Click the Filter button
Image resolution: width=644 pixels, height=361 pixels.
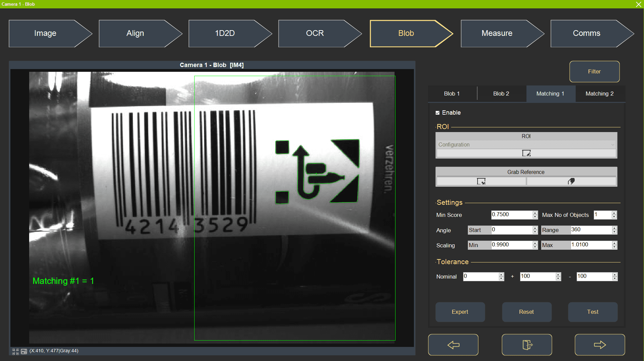coord(594,71)
